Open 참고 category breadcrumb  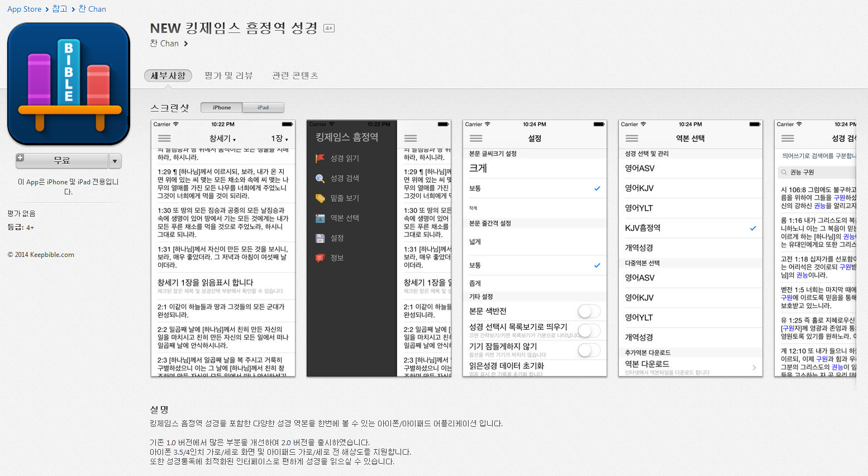(60, 9)
